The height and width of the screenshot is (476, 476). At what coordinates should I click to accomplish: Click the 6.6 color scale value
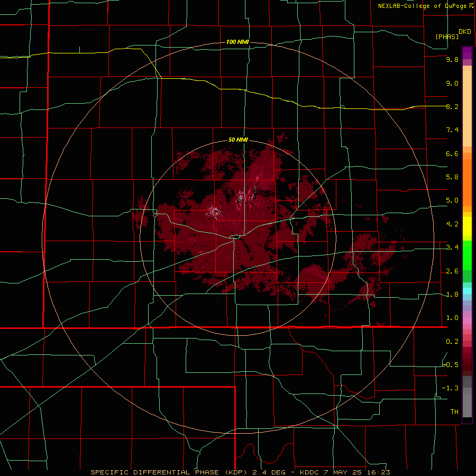click(452, 153)
